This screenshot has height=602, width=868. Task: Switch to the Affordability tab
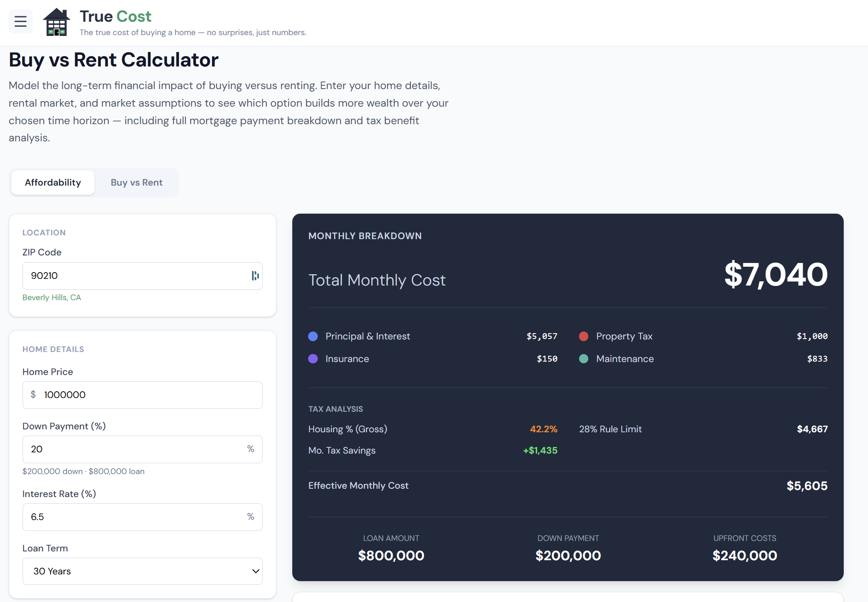(x=53, y=183)
